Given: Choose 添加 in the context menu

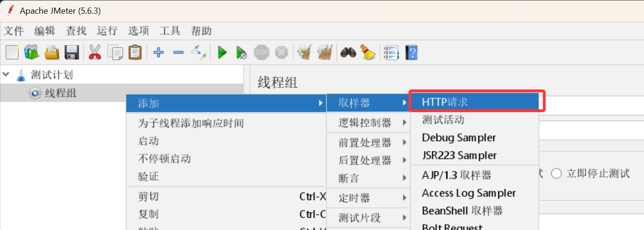Looking at the screenshot, I should pos(226,103).
